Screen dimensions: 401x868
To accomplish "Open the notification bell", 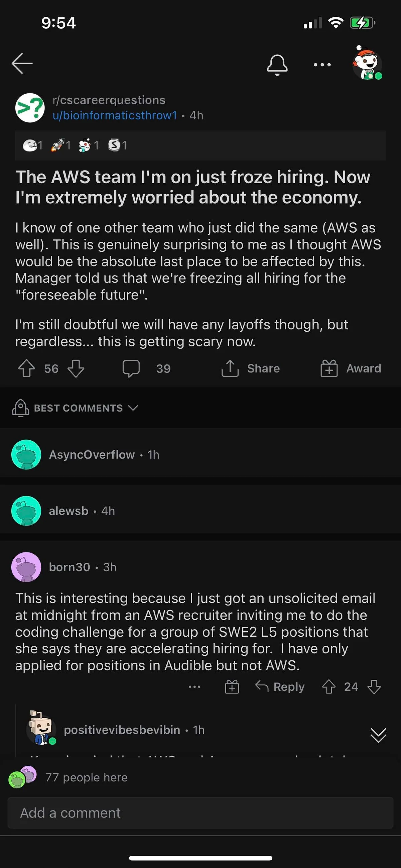I will click(x=277, y=65).
